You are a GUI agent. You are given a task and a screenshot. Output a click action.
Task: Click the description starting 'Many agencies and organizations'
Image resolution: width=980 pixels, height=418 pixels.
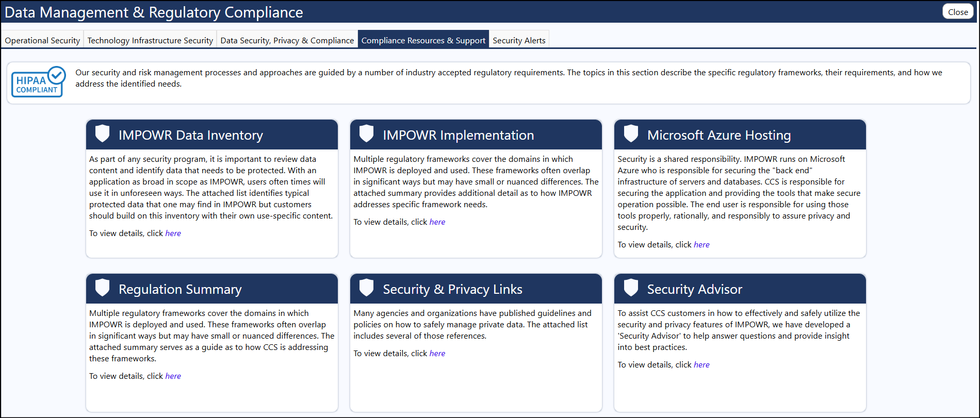click(472, 325)
